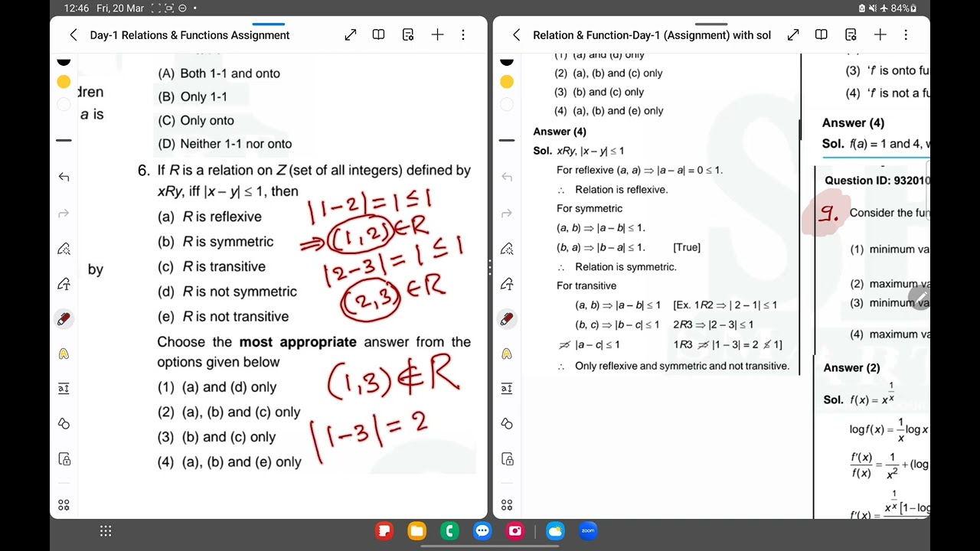Toggle page lock icon in right toolbar
Viewport: 980px width, 551px height.
[x=506, y=459]
